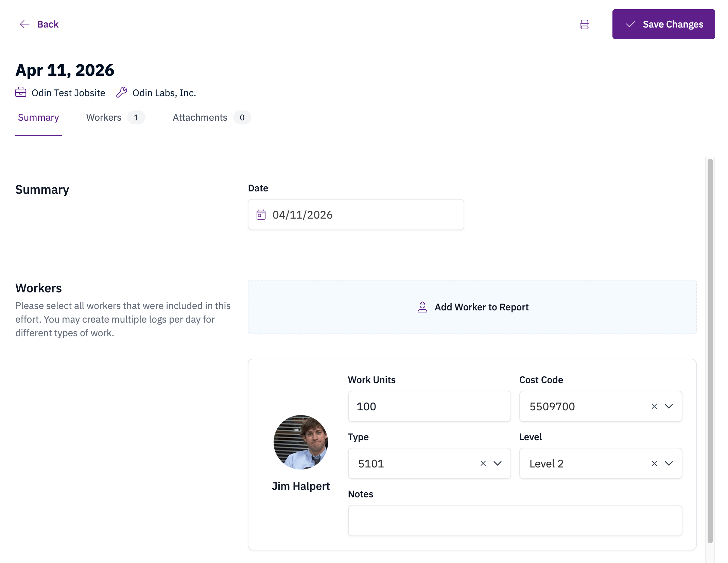Open the Attachments tab
728x563 pixels.
212,117
